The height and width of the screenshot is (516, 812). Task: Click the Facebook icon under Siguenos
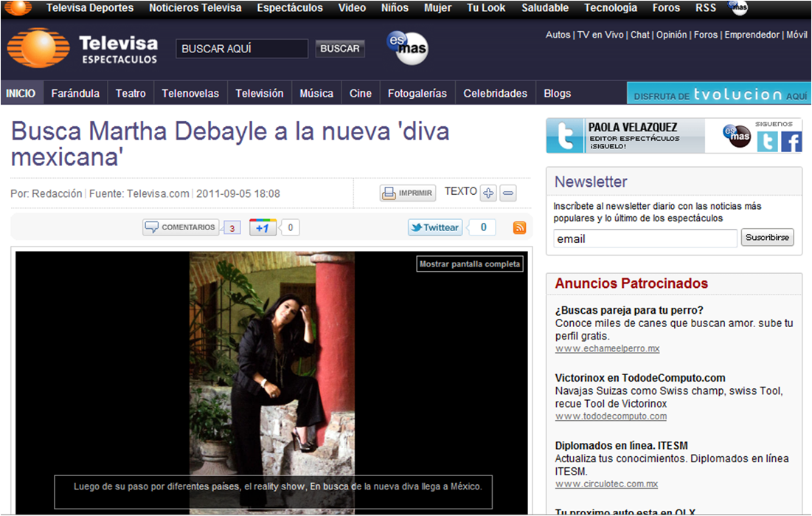click(791, 141)
